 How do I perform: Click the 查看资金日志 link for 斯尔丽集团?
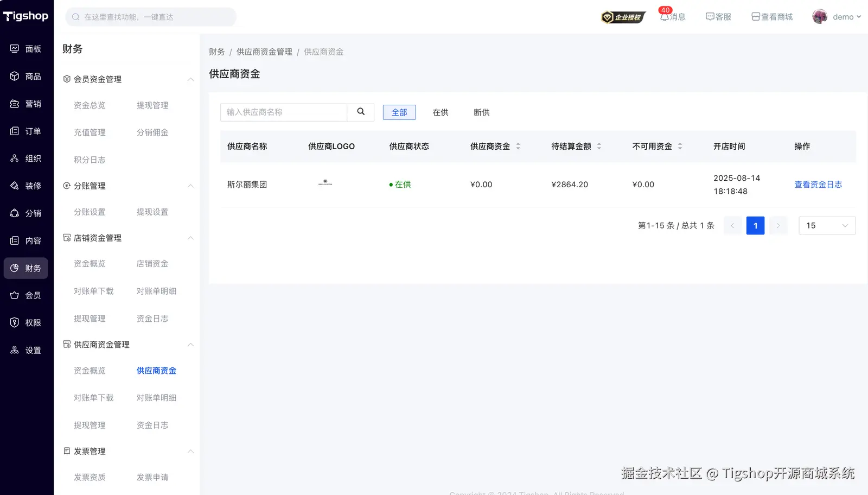[818, 185]
